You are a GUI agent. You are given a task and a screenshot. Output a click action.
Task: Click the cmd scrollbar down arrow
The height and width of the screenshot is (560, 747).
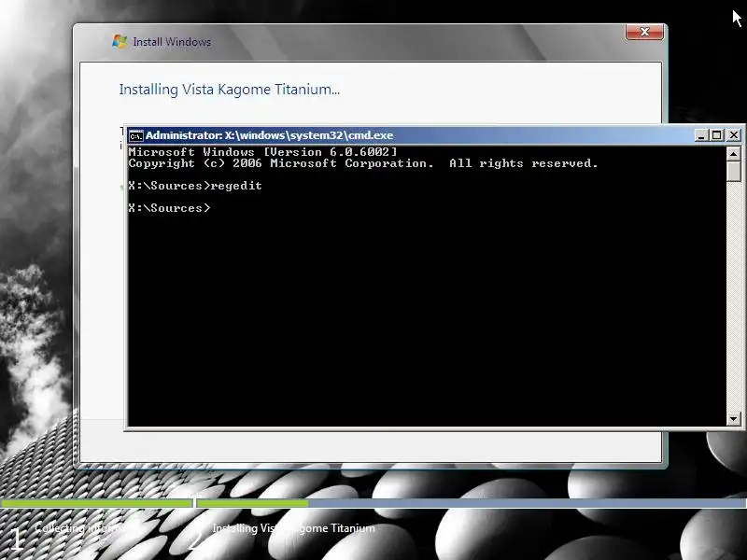pos(733,419)
